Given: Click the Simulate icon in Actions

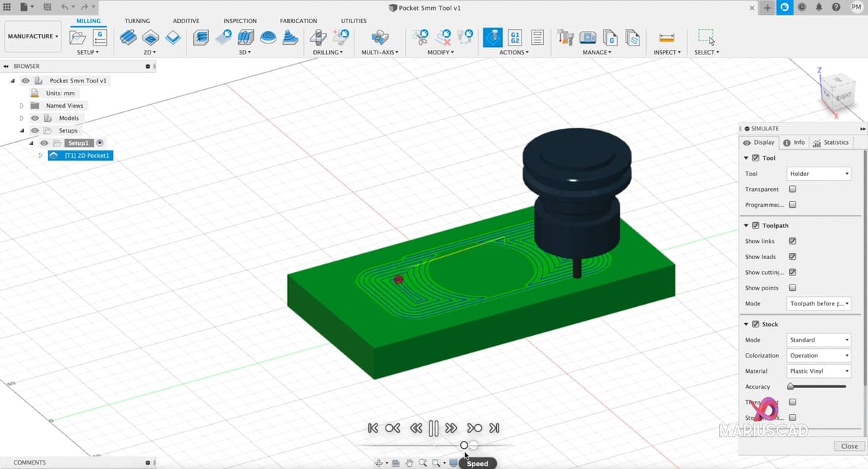Looking at the screenshot, I should point(493,37).
